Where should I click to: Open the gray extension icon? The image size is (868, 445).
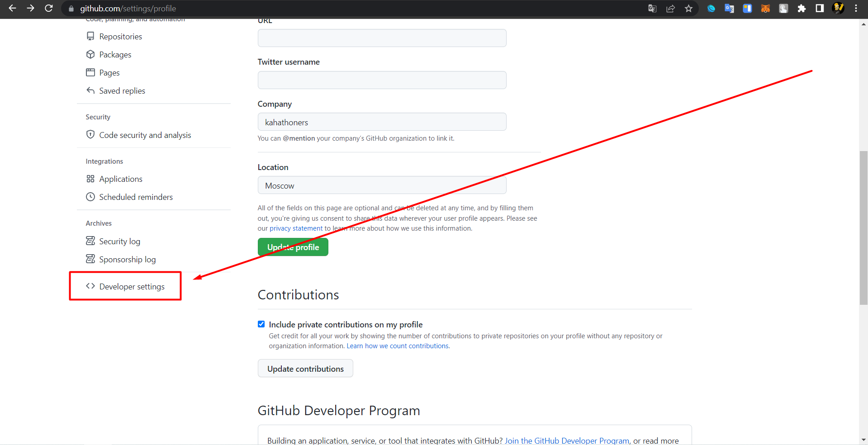coord(783,8)
